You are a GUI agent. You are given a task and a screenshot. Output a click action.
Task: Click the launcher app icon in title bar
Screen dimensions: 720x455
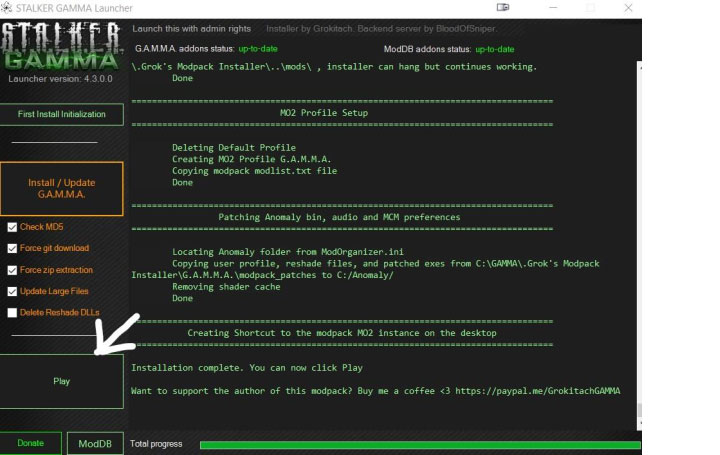point(9,8)
